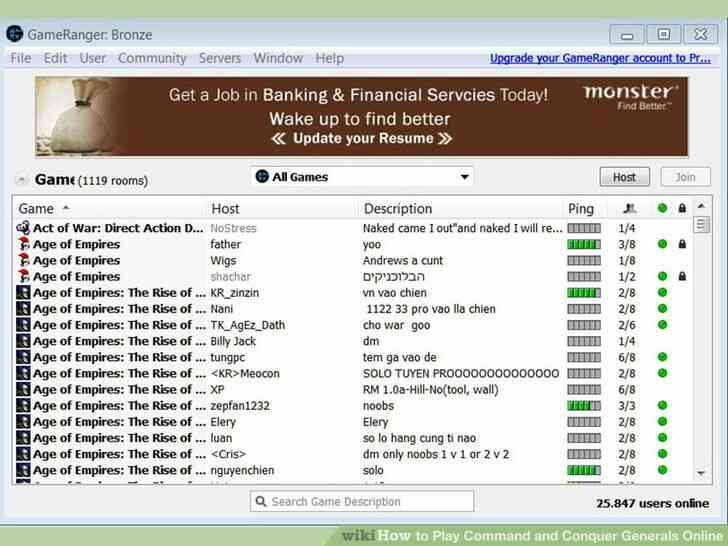Open the Help menu
Image resolution: width=728 pixels, height=546 pixels.
click(330, 58)
